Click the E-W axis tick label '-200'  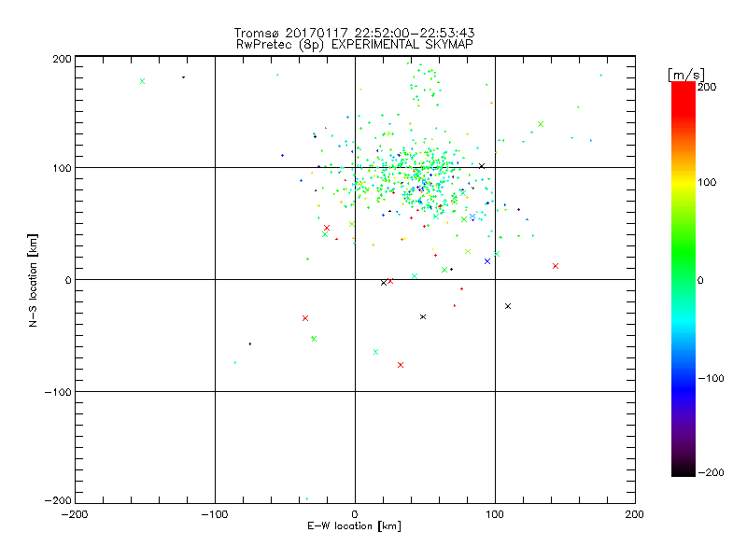75,514
